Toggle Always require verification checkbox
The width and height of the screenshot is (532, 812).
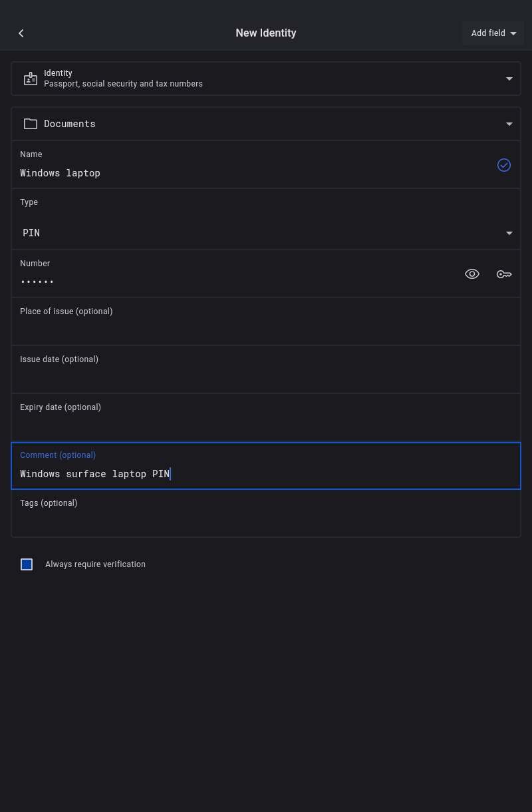[x=27, y=564]
